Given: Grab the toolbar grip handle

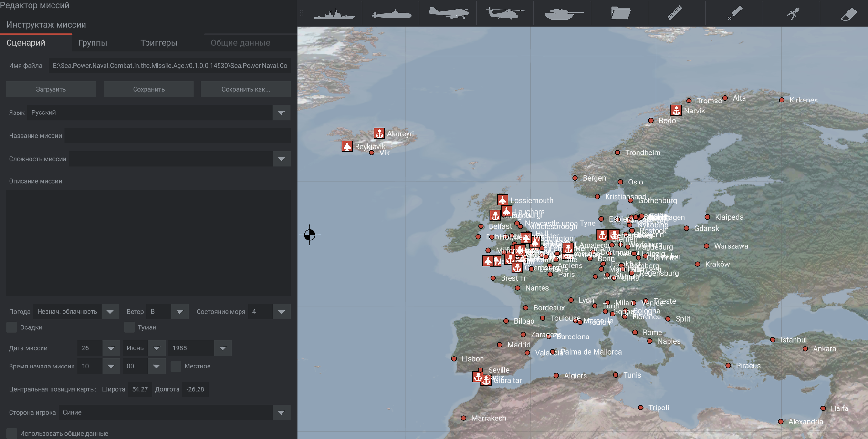Looking at the screenshot, I should [302, 13].
